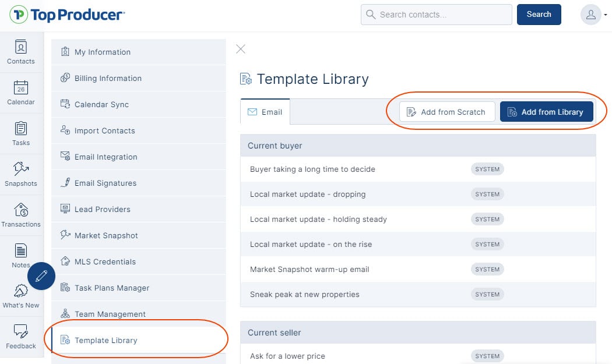Open Lead Providers settings
The height and width of the screenshot is (364, 612).
(x=139, y=208)
